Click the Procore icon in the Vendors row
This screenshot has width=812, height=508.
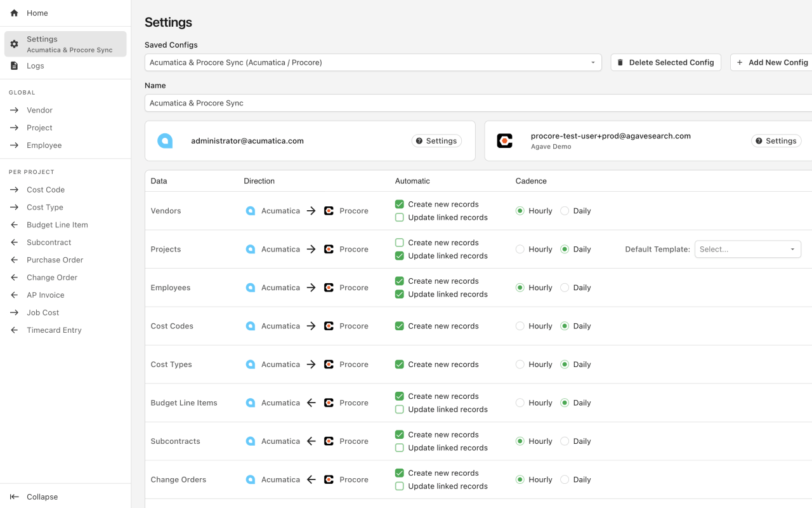329,211
